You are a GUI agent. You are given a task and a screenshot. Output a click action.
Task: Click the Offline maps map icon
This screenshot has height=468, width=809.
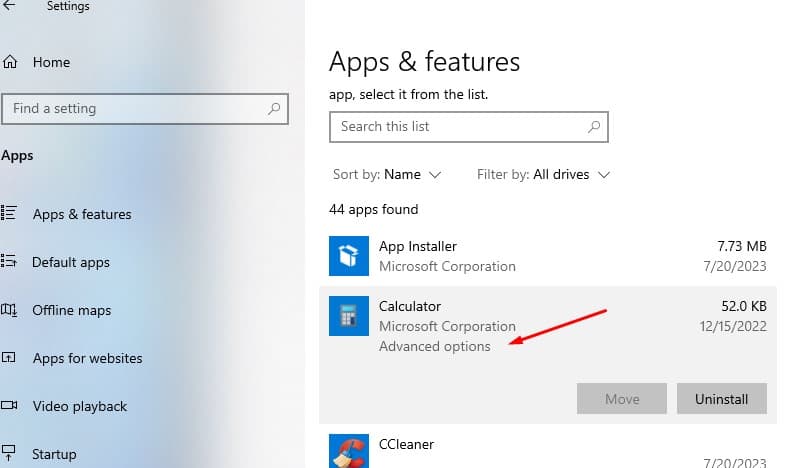point(9,310)
